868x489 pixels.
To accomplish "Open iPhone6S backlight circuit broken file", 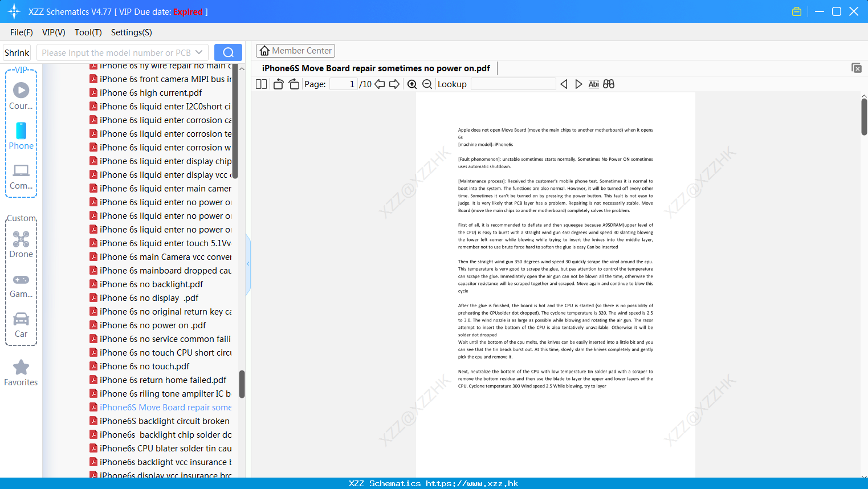I will point(165,421).
